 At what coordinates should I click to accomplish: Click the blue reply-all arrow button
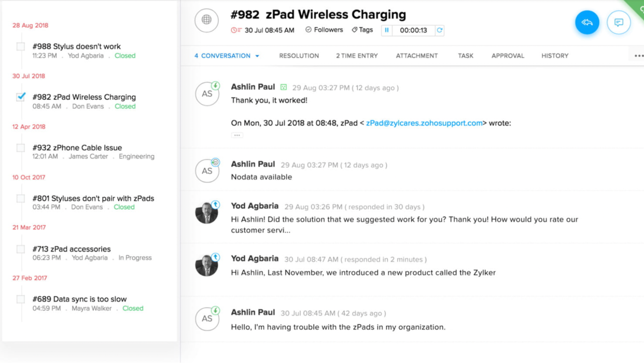(x=587, y=22)
